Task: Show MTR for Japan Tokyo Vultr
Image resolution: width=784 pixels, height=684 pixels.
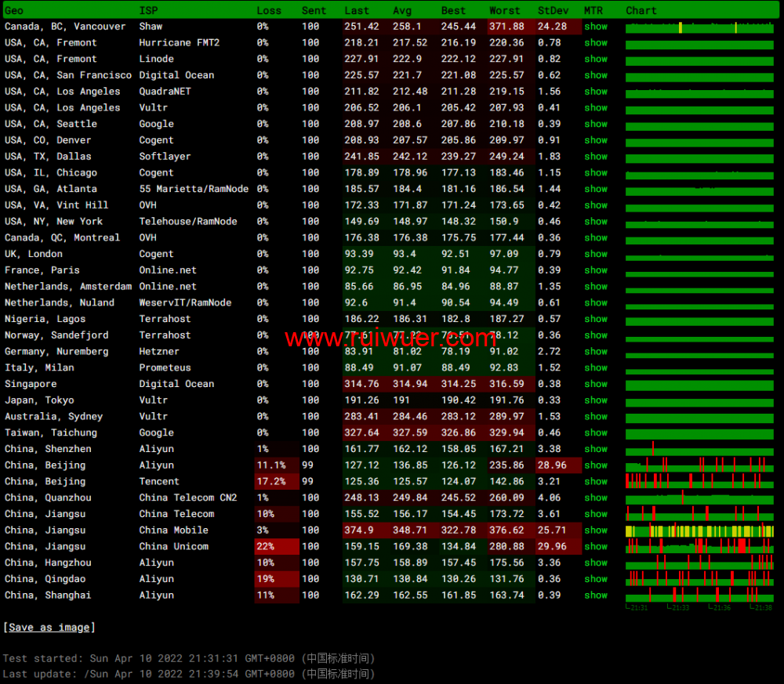Action: point(595,400)
